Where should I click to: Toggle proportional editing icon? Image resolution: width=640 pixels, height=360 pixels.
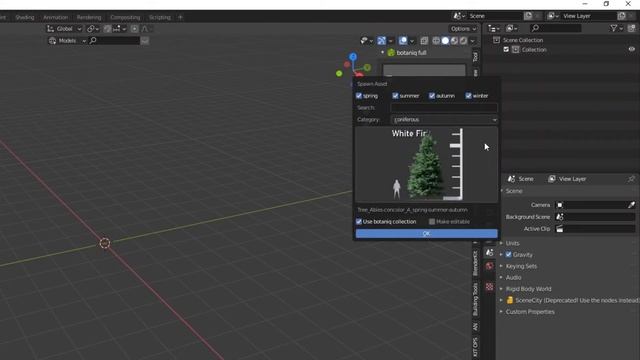pos(134,29)
